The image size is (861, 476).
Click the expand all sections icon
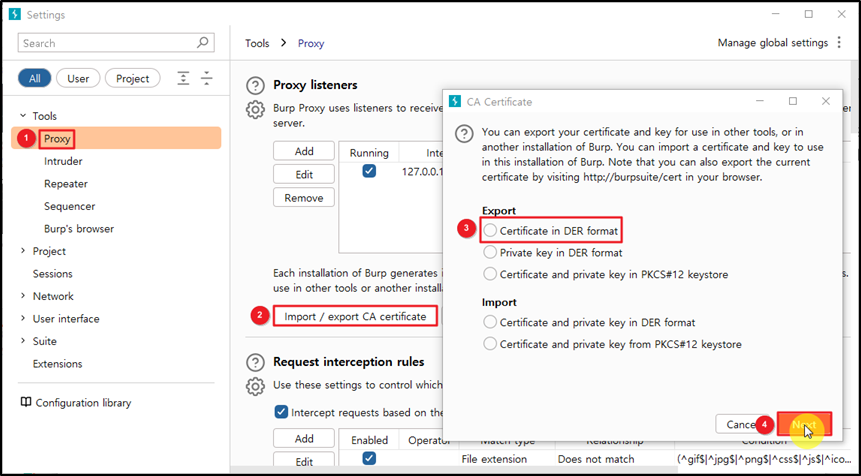pos(183,79)
